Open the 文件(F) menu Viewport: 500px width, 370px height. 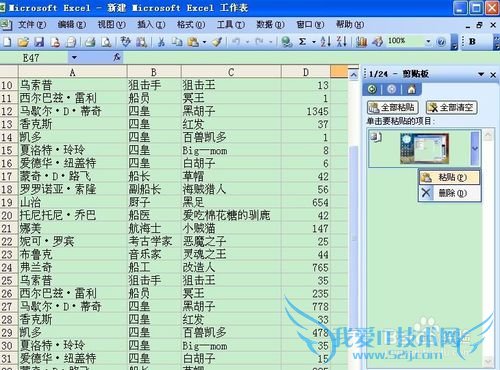(32, 25)
